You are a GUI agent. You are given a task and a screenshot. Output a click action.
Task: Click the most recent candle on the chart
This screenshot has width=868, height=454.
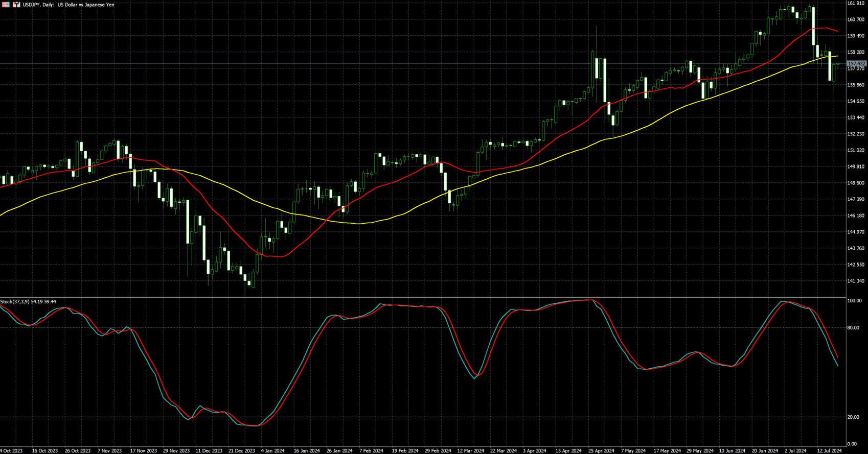838,64
